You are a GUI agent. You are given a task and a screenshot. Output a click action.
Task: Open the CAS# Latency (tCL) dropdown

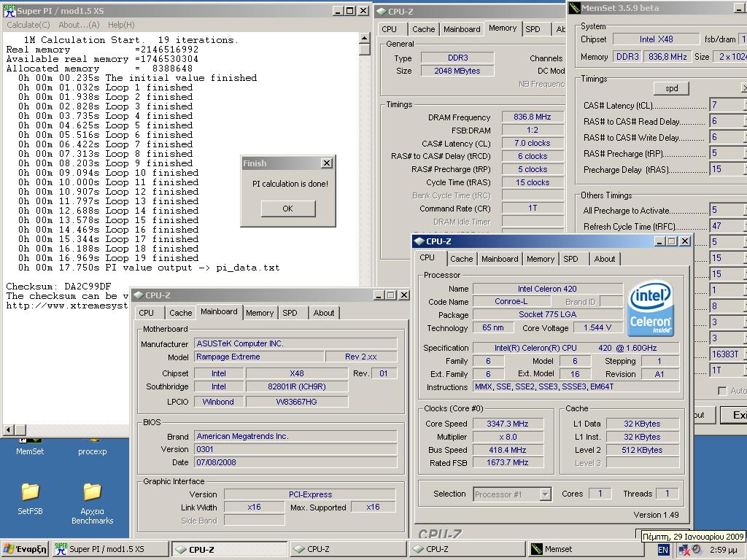(728, 105)
